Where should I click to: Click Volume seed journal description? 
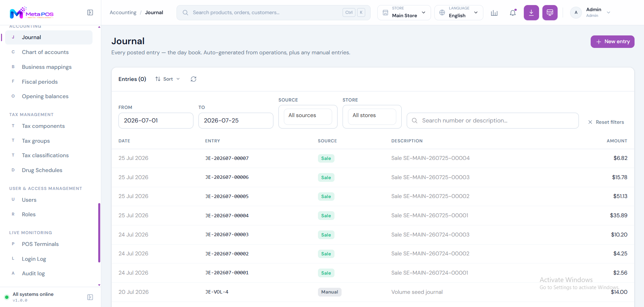pos(417,292)
